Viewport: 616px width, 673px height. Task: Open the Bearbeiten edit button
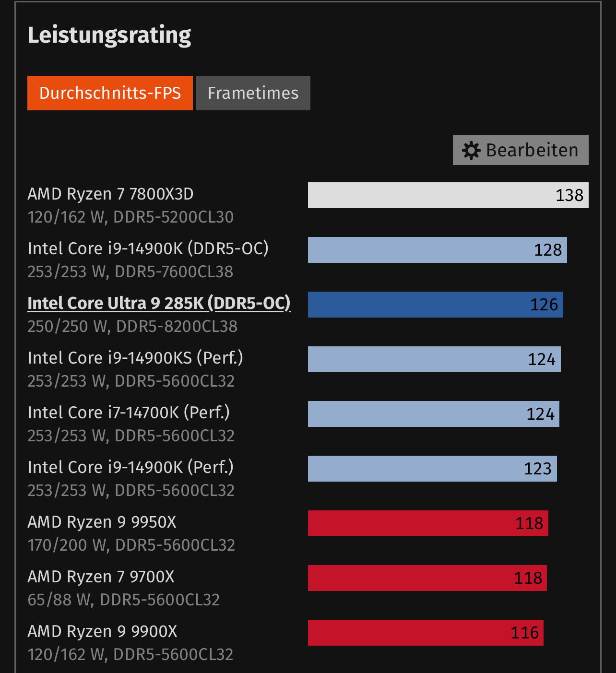[521, 150]
